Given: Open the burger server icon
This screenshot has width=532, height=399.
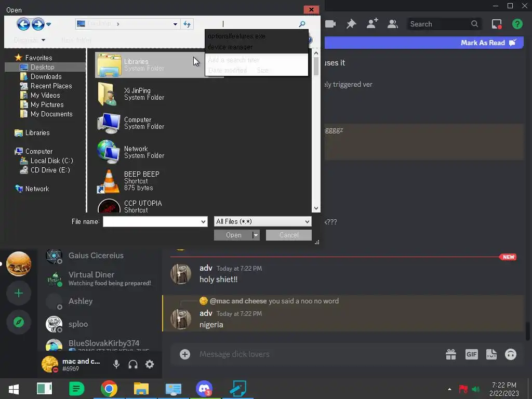Looking at the screenshot, I should coord(19,264).
